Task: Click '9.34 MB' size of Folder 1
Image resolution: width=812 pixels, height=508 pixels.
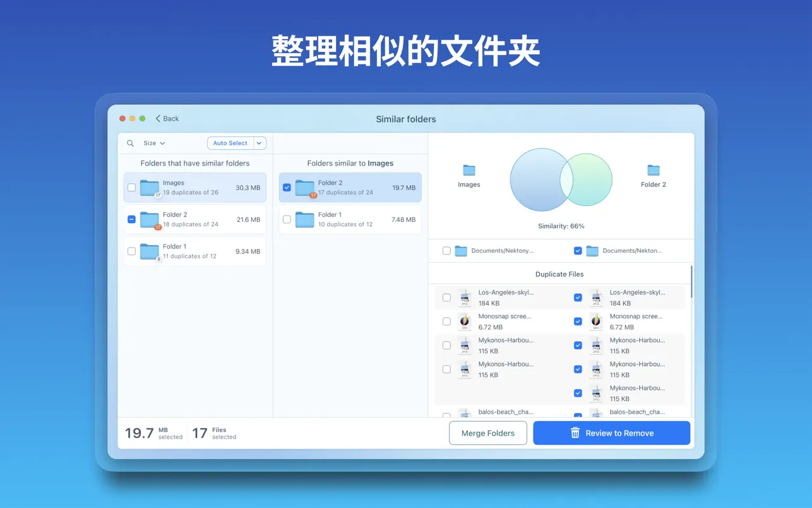Action: 248,251
